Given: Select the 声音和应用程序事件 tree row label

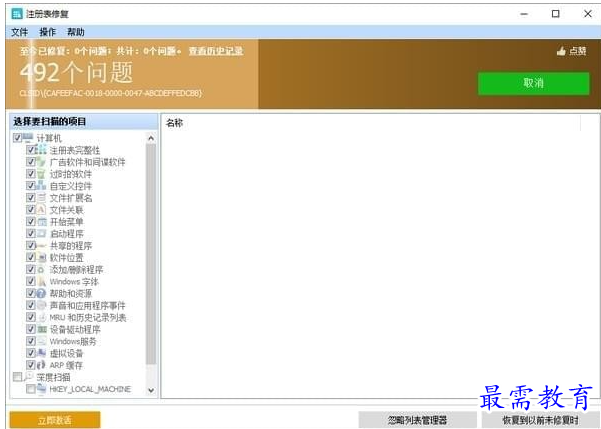Looking at the screenshot, I should (87, 306).
